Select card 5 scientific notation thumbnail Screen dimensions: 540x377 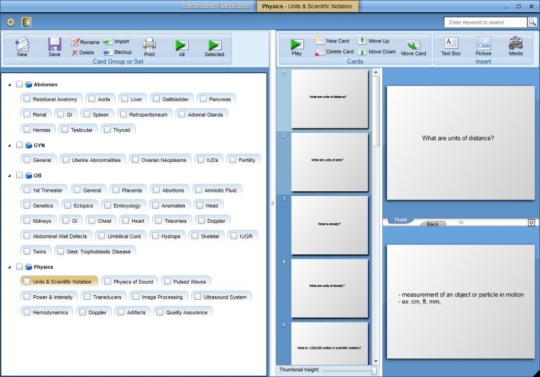[330, 343]
